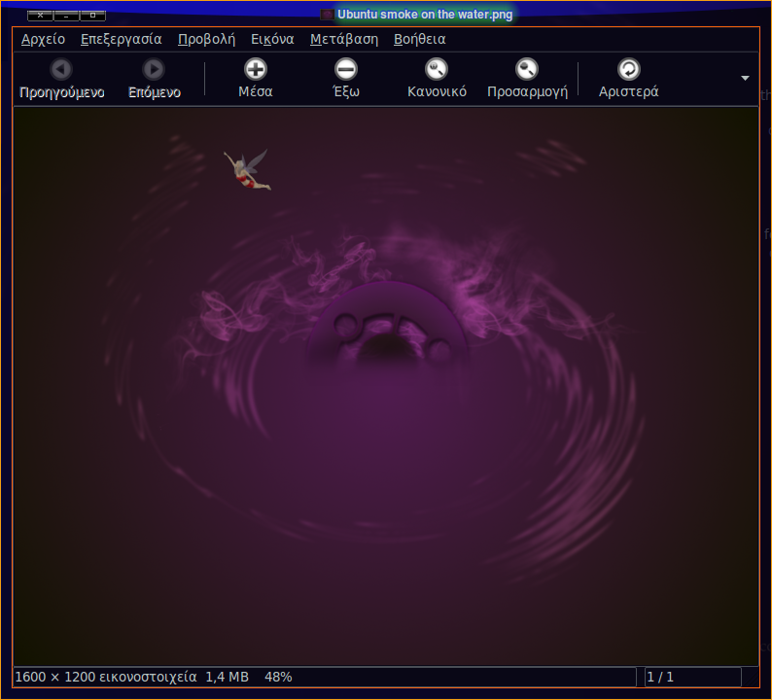Open the Εικόνα menu
The height and width of the screenshot is (700, 772).
pyautogui.click(x=272, y=40)
